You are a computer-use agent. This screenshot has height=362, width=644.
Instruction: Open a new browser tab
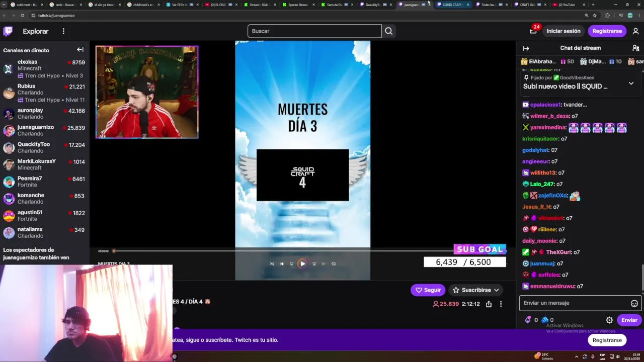[x=594, y=5]
